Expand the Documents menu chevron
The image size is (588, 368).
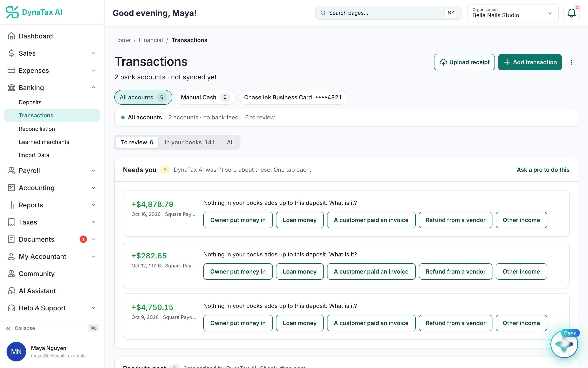93,239
